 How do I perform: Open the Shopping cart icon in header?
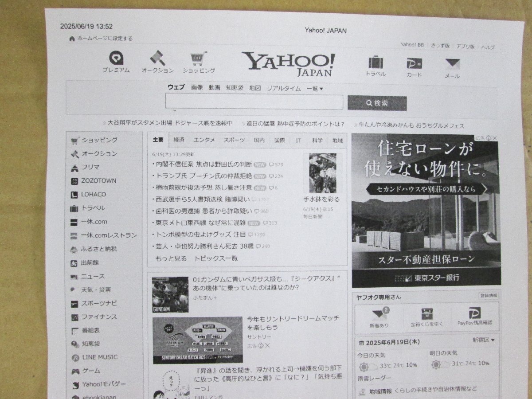198,58
